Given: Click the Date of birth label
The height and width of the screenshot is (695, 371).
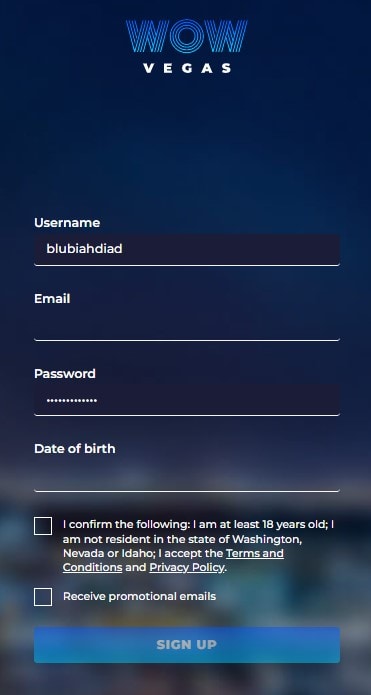Looking at the screenshot, I should [74, 449].
